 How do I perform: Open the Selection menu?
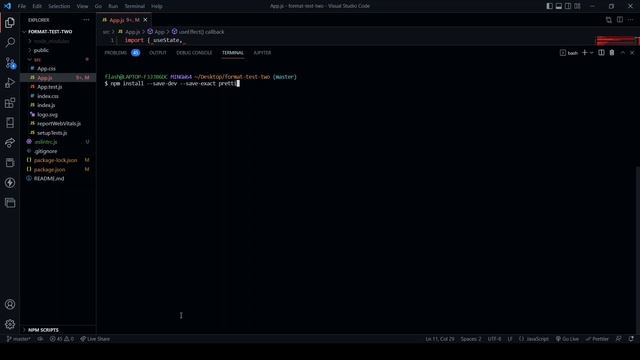pyautogui.click(x=59, y=6)
